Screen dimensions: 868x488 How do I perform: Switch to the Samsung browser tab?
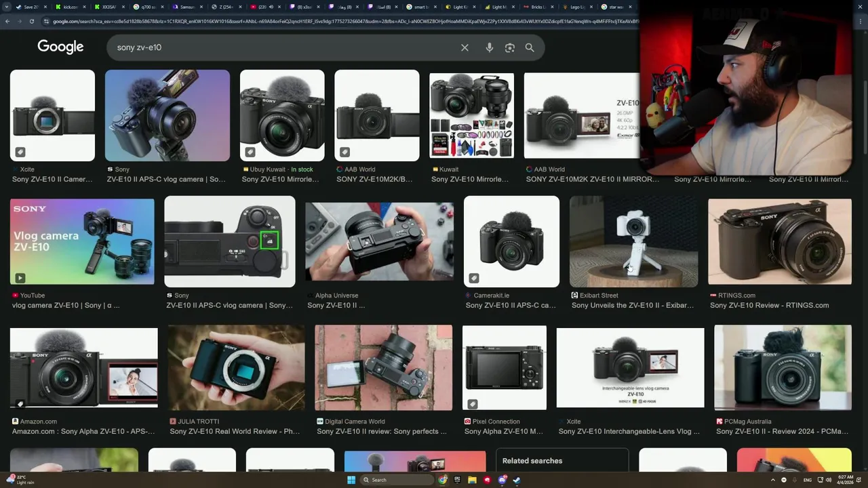[x=187, y=7]
